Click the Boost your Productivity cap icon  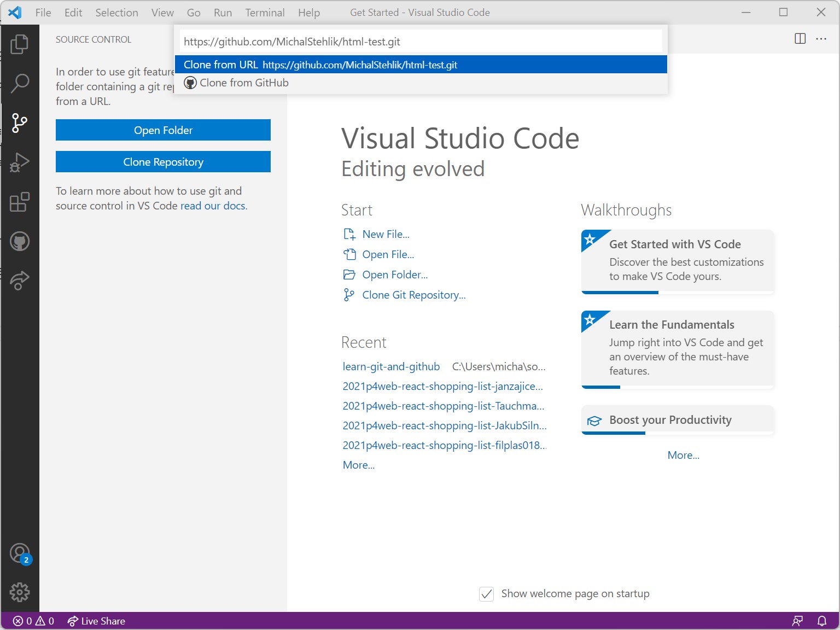[x=594, y=421]
